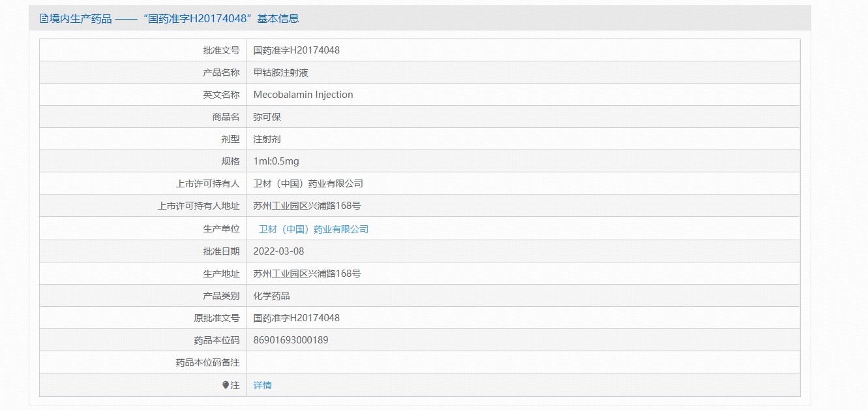Click the 生产地址 address value
This screenshot has width=868, height=410.
click(x=307, y=274)
